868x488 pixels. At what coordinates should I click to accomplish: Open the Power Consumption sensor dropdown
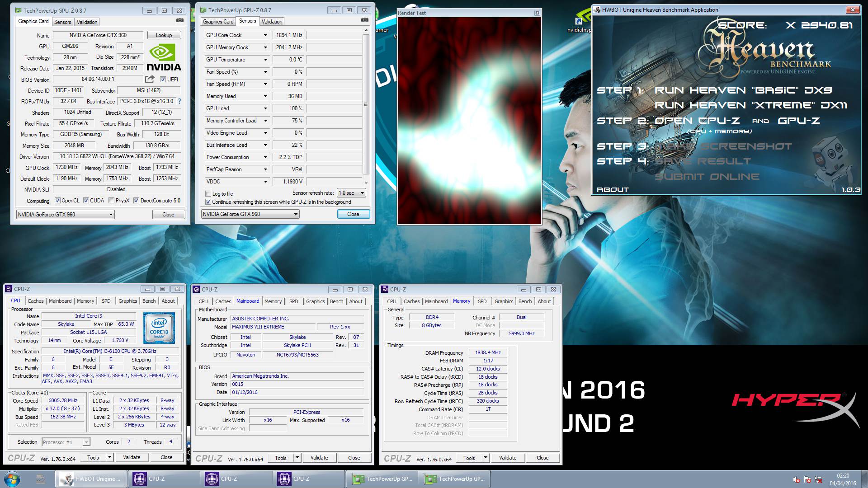tap(265, 157)
